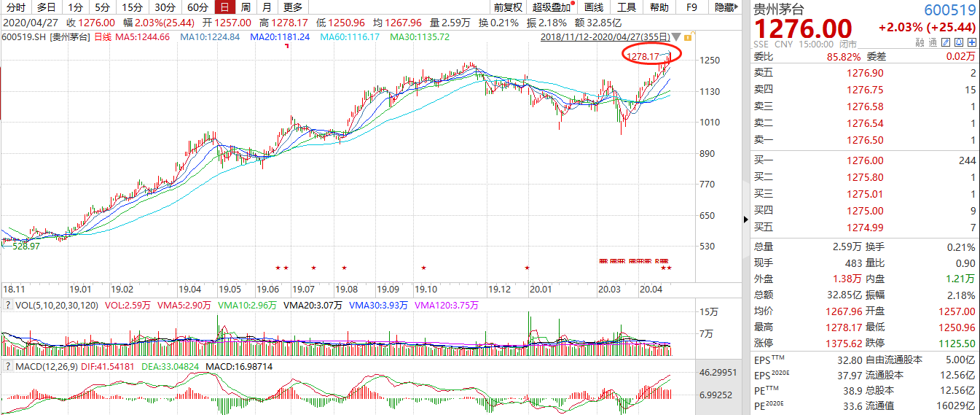Click the VMA5:2.90万 volume label
Image resolution: width=980 pixels, height=415 pixels.
[184, 305]
